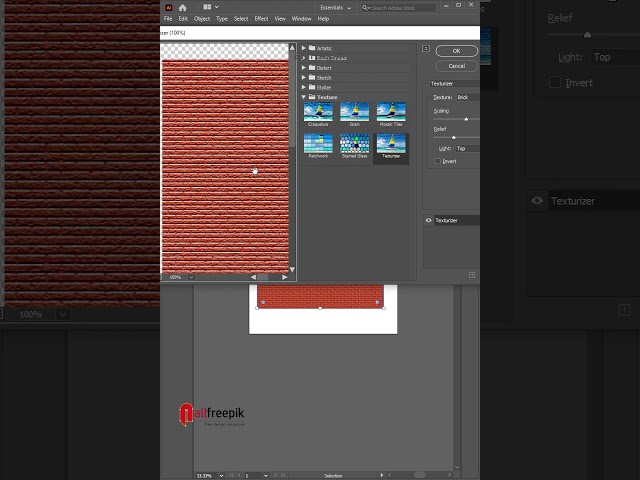Open the 33.33% document zoom dropdown
Screen dimensions: 640x480
point(221,476)
